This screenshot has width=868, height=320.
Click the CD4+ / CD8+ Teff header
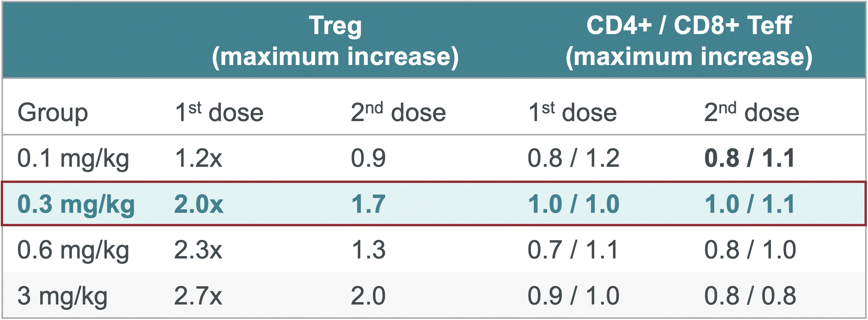tap(689, 41)
